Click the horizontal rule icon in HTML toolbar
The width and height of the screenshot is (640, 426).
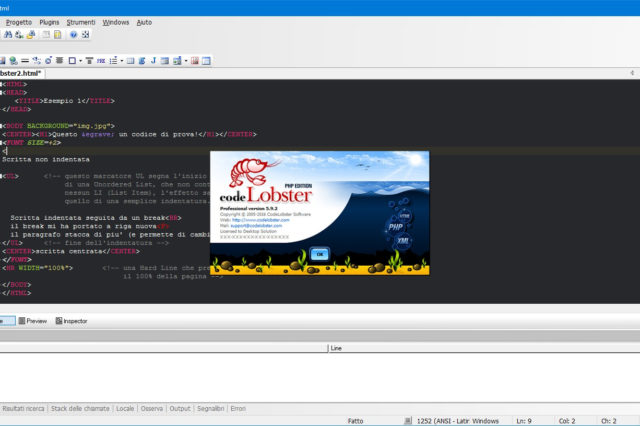[x=23, y=60]
